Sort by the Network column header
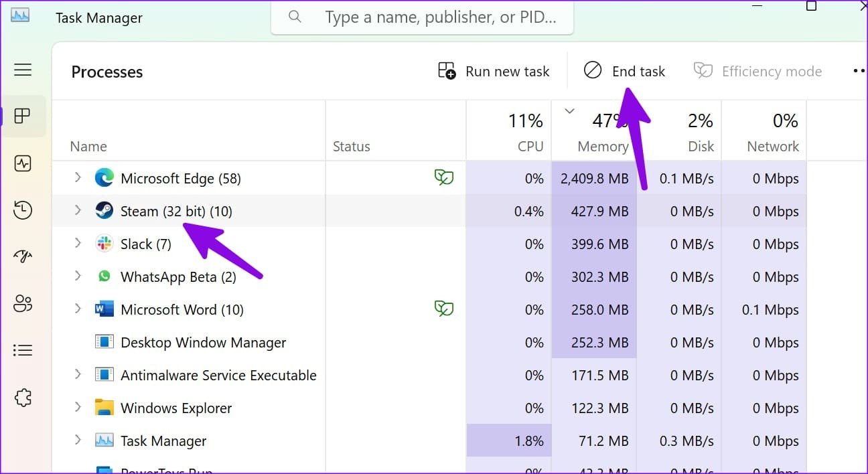The width and height of the screenshot is (868, 474). (x=764, y=131)
